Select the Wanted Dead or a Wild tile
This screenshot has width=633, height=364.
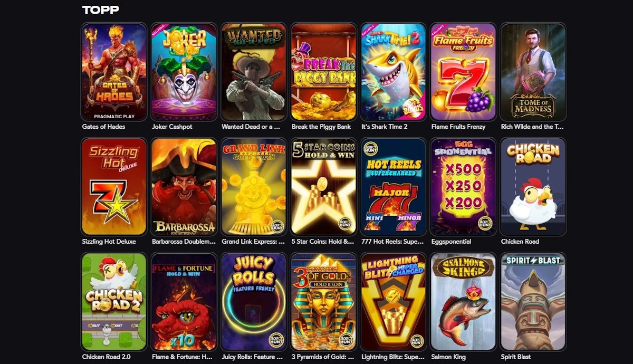[254, 72]
